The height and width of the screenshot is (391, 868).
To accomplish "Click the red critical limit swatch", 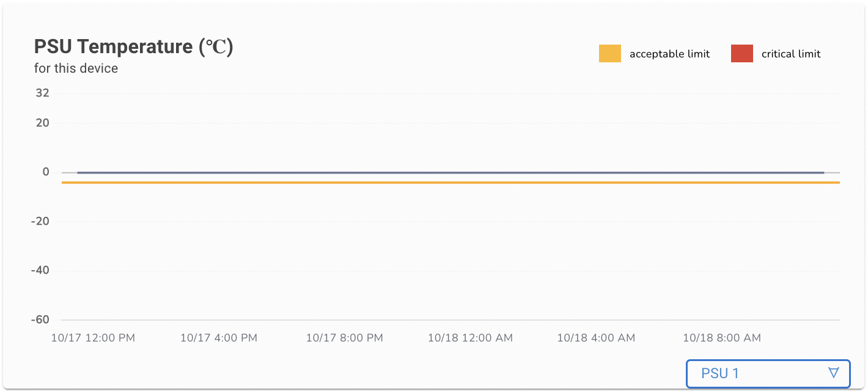I will pyautogui.click(x=741, y=54).
